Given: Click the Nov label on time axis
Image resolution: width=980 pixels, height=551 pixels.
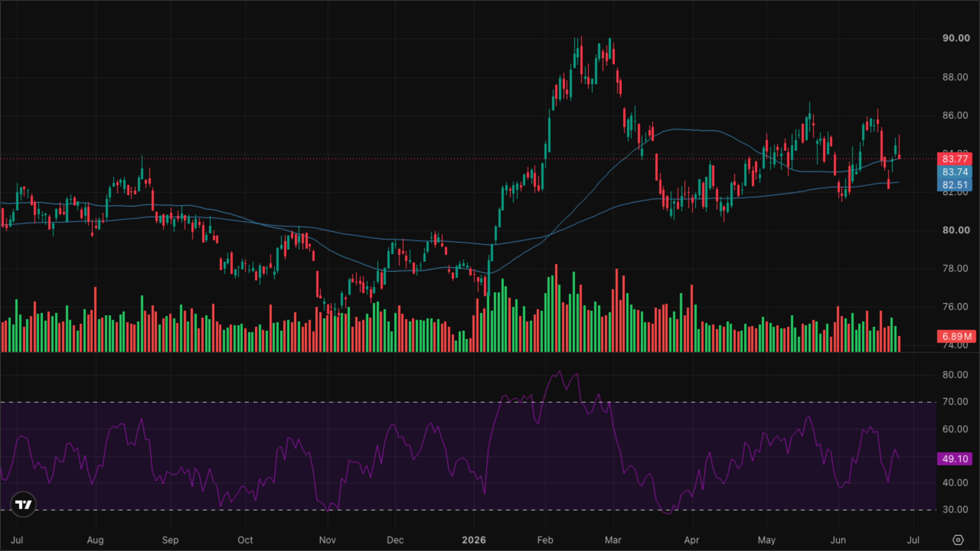Looking at the screenshot, I should [x=327, y=540].
